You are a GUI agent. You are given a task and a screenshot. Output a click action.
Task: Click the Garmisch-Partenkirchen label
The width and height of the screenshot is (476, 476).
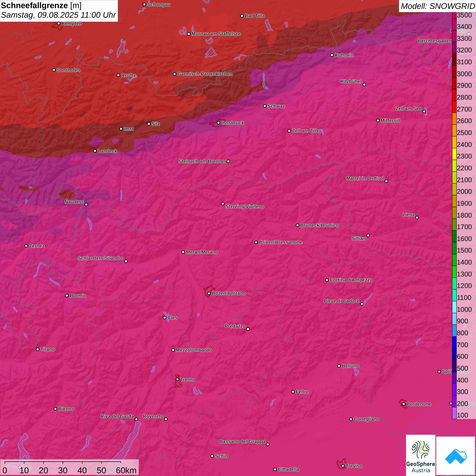pyautogui.click(x=205, y=74)
